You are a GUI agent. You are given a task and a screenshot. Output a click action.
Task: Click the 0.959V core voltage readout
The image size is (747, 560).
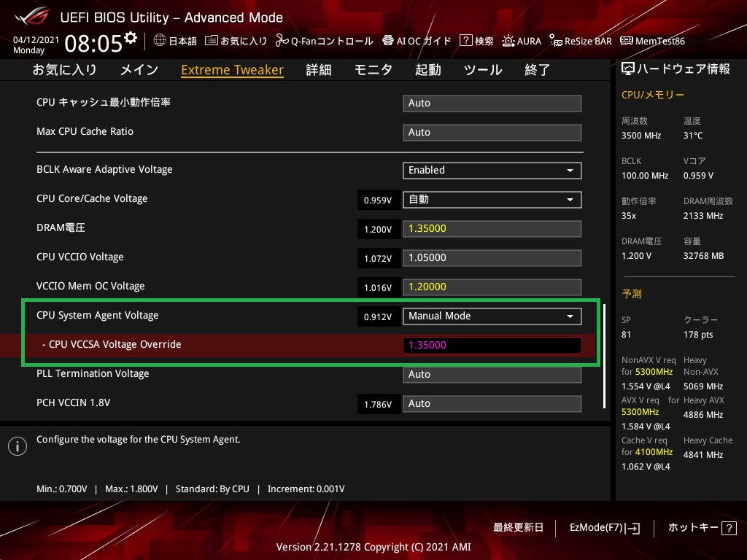[x=378, y=200]
